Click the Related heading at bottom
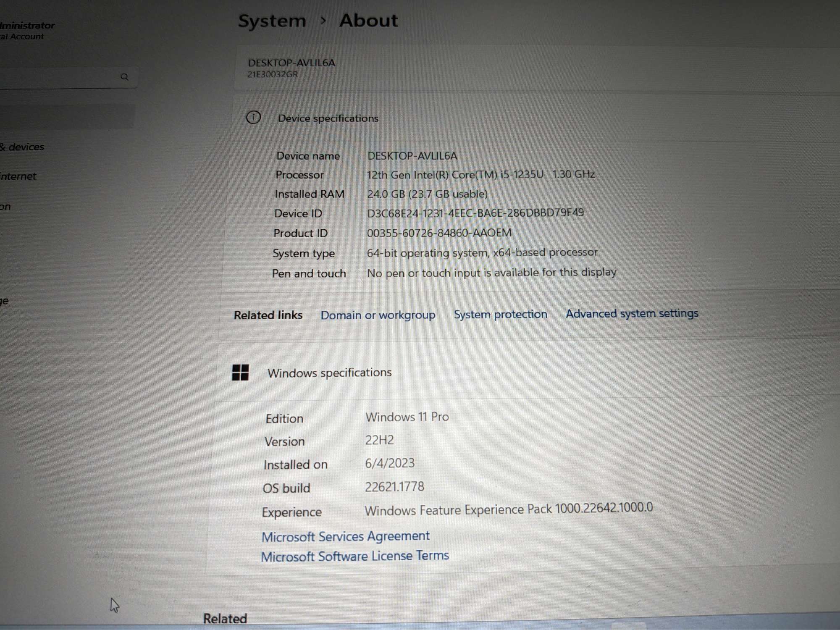 (225, 619)
